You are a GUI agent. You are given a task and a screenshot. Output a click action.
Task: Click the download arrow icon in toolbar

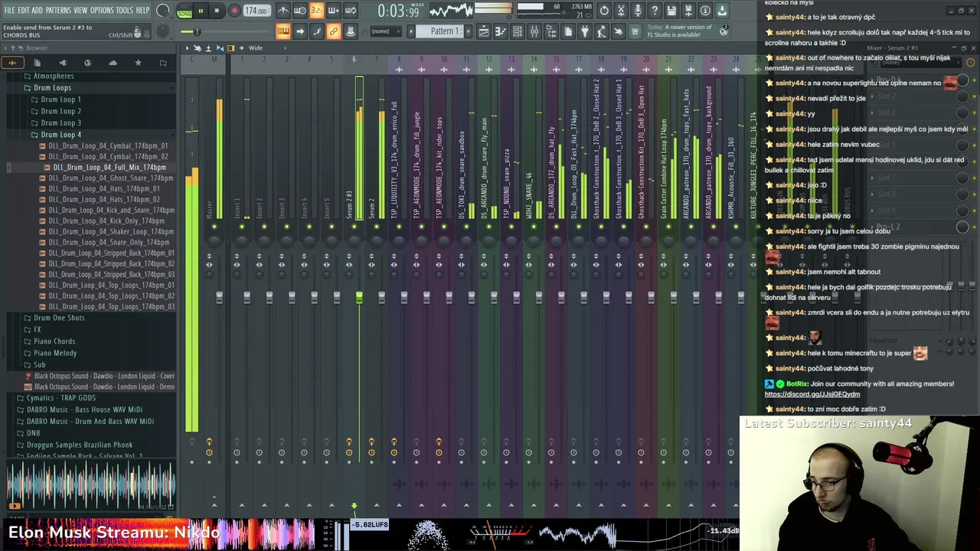[x=722, y=11]
